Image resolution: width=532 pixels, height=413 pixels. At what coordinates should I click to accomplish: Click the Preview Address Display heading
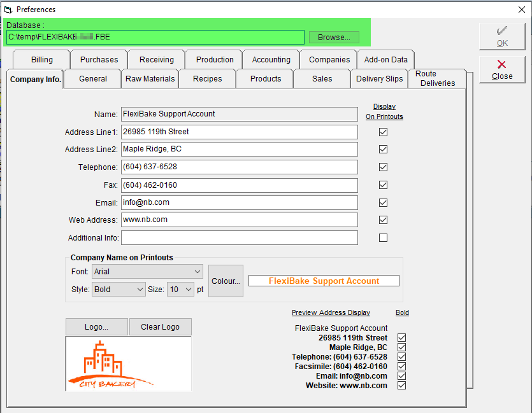pyautogui.click(x=331, y=312)
